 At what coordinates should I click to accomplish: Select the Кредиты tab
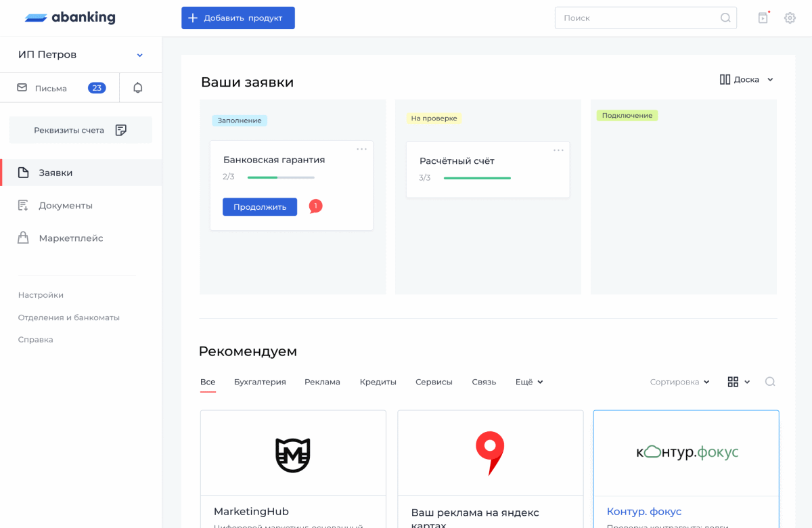coord(378,382)
